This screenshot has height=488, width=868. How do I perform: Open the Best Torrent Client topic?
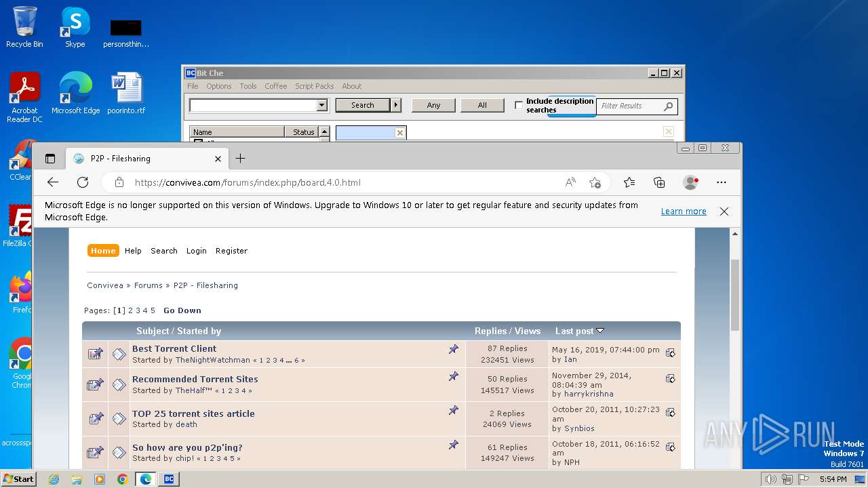[174, 348]
